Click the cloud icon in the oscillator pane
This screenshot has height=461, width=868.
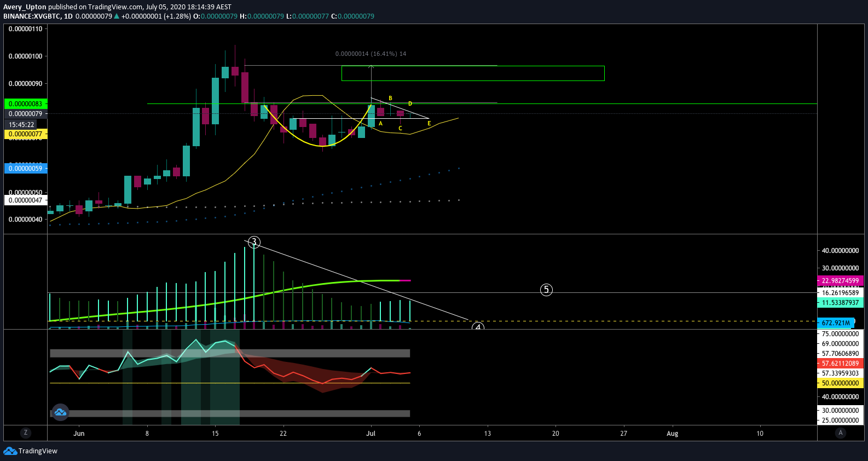(x=60, y=412)
